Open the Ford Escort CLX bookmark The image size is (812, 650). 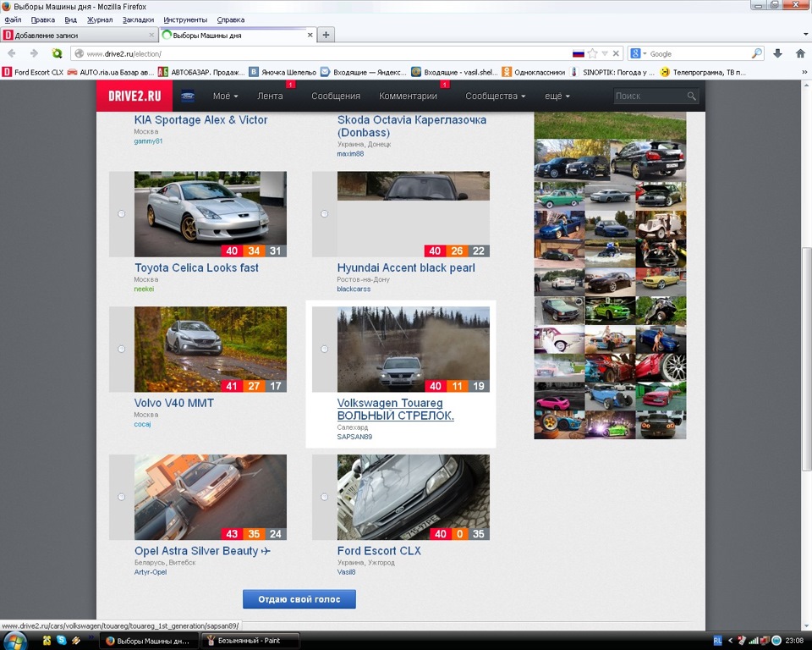point(33,72)
